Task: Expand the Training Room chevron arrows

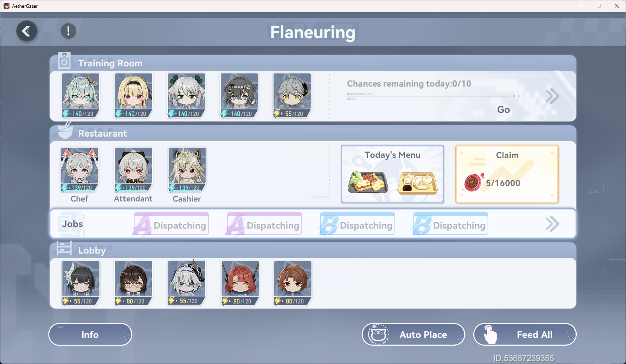Action: coord(553,96)
